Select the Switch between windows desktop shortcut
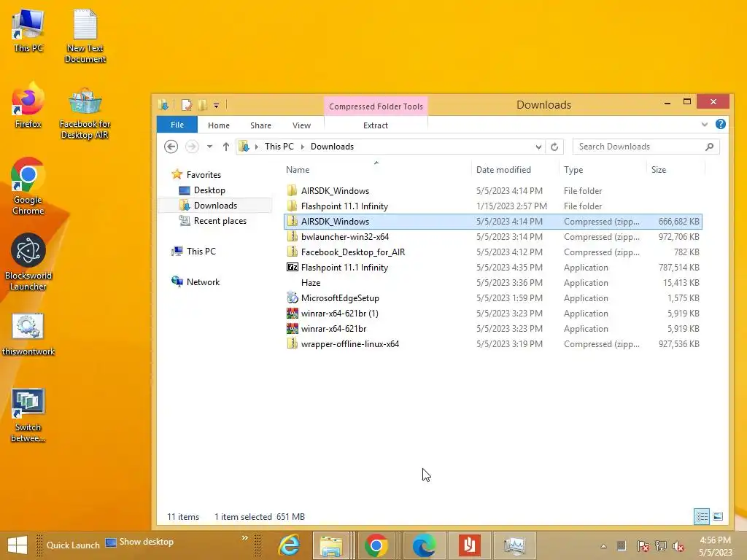The width and height of the screenshot is (747, 560). pyautogui.click(x=28, y=415)
